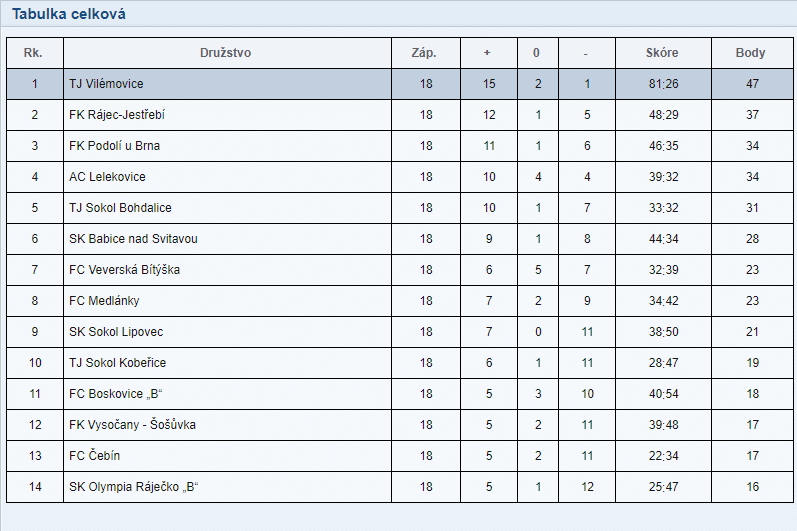797x531 pixels.
Task: Click the Záp. column header
Action: (x=424, y=53)
